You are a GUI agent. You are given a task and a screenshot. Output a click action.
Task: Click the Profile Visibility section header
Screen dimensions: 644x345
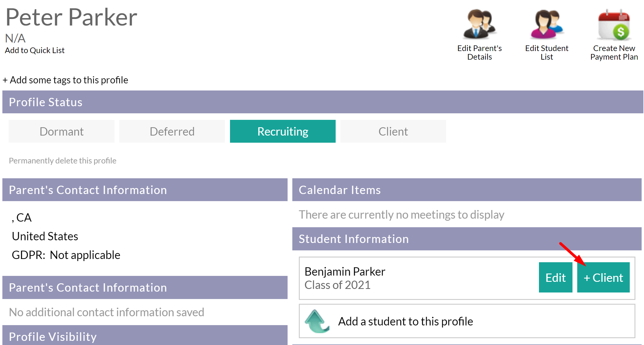(x=53, y=337)
